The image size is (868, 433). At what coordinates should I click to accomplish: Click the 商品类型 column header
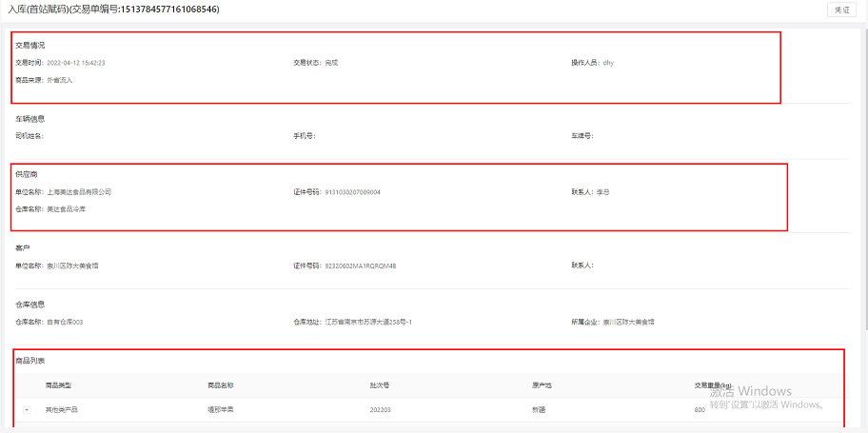58,385
